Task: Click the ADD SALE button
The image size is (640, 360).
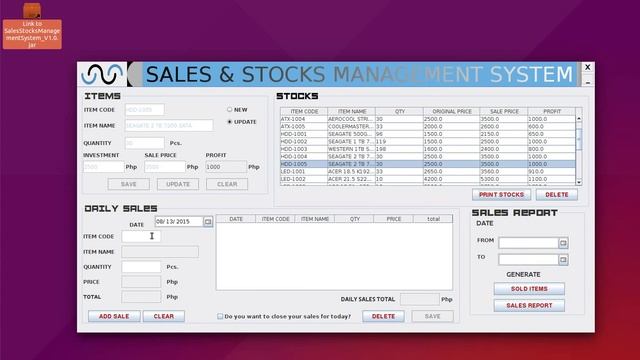Action: (114, 316)
